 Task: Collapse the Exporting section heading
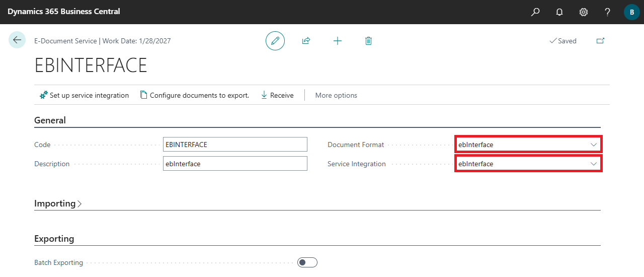pyautogui.click(x=54, y=239)
